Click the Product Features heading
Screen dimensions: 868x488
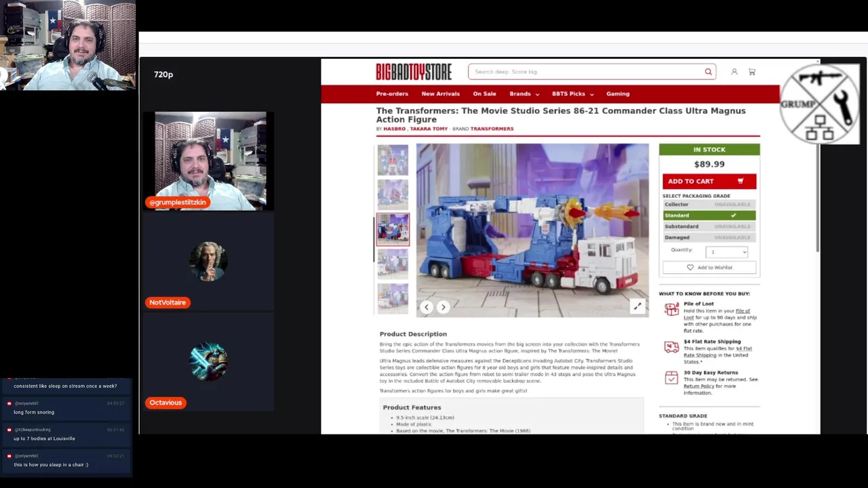click(x=412, y=407)
